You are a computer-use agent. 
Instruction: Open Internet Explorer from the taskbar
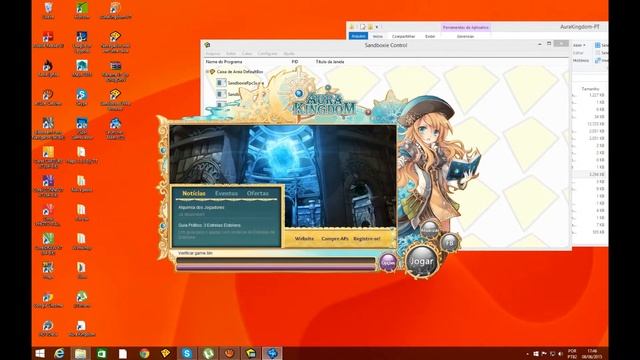pos(59,353)
